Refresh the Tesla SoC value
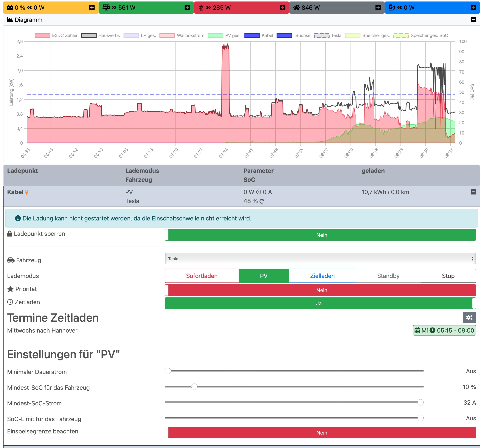Image resolution: width=481 pixels, height=448 pixels. coord(262,201)
